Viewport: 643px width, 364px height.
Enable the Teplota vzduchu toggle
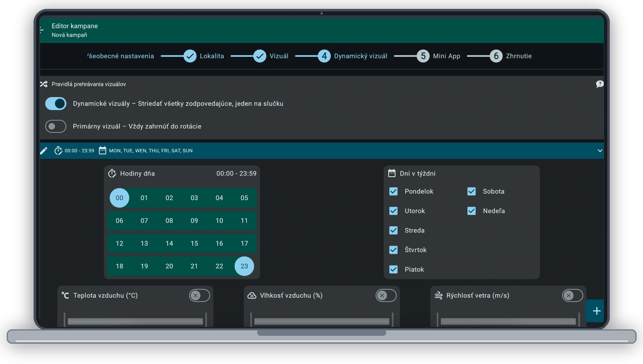point(200,295)
